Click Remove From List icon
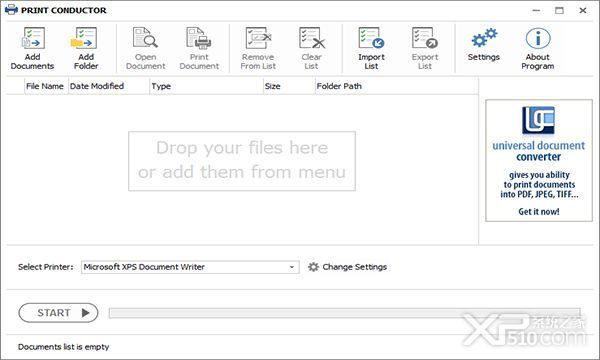 258,38
